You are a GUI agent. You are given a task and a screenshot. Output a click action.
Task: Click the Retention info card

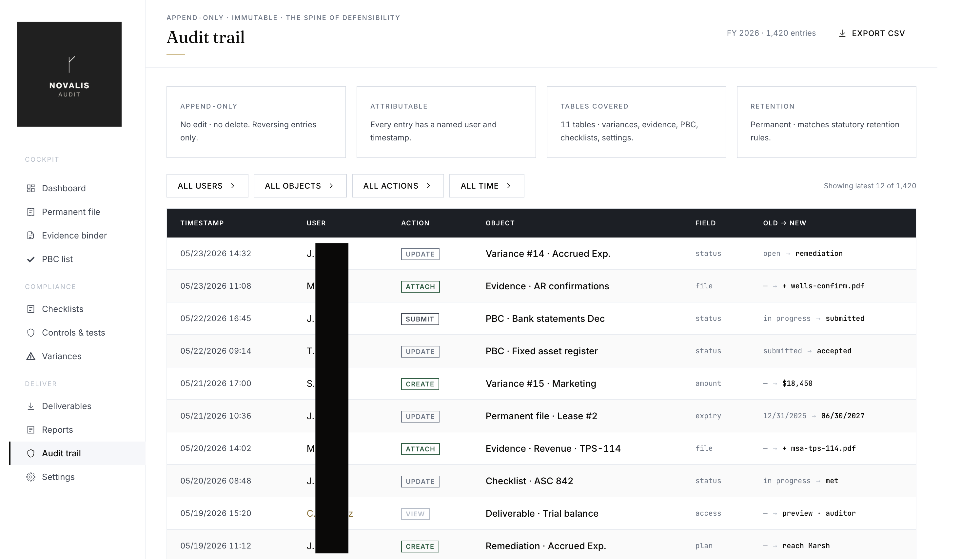[x=826, y=122]
